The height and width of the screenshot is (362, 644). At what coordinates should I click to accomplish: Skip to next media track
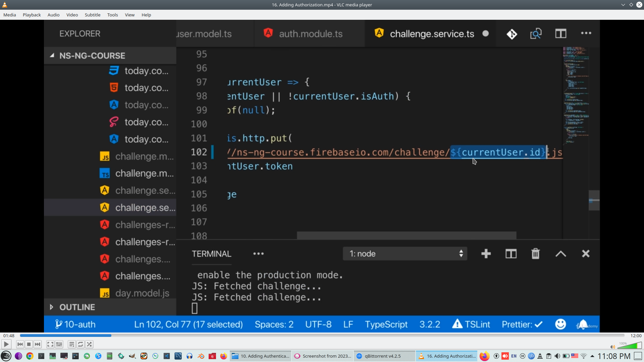point(38,344)
